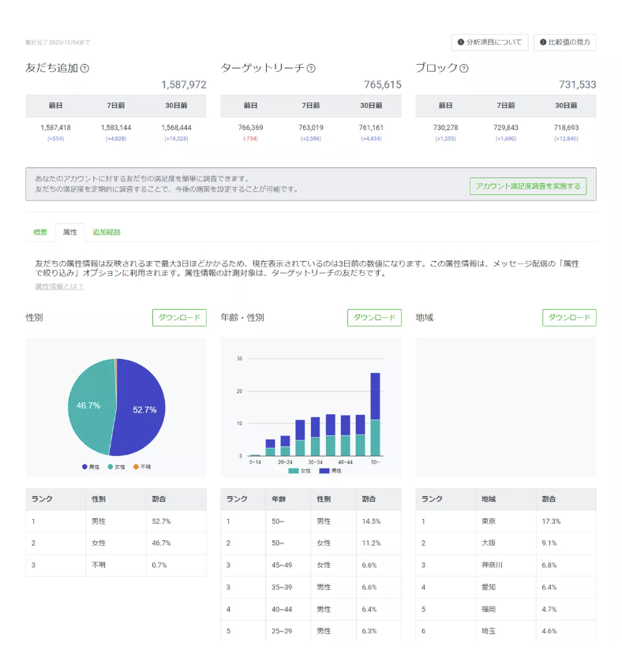Click help icon beside ブロック

464,68
